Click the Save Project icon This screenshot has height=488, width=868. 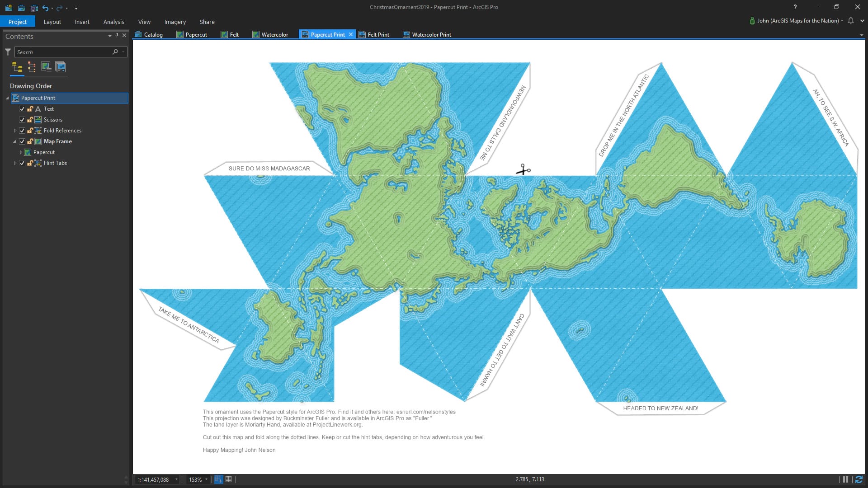(x=34, y=8)
